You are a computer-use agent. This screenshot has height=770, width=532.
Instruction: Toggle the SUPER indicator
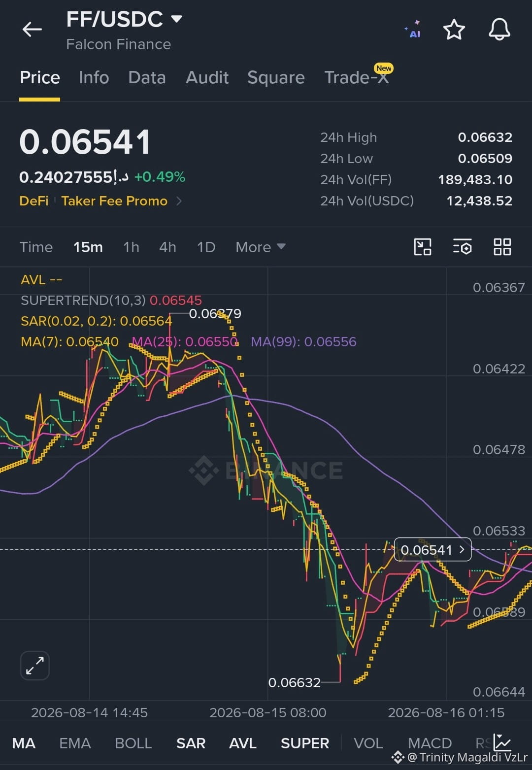305,743
